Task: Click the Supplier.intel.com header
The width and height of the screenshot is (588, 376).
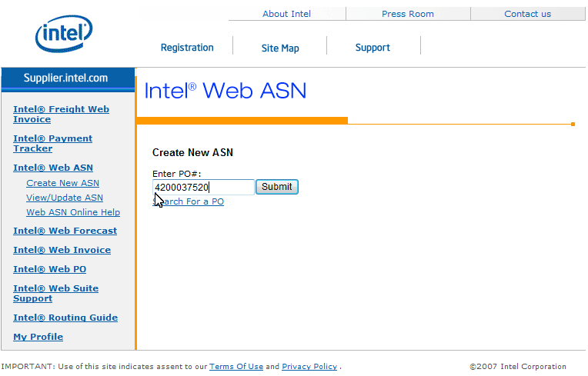Action: [x=68, y=78]
